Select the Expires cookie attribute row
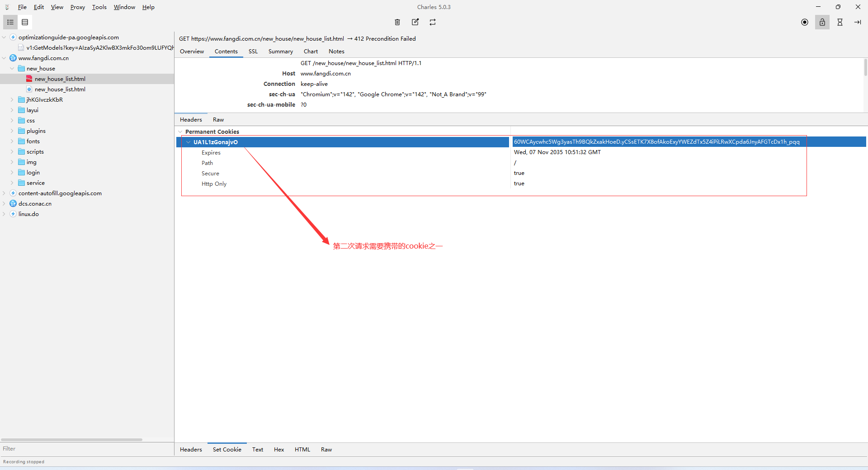868x470 pixels. coord(521,153)
